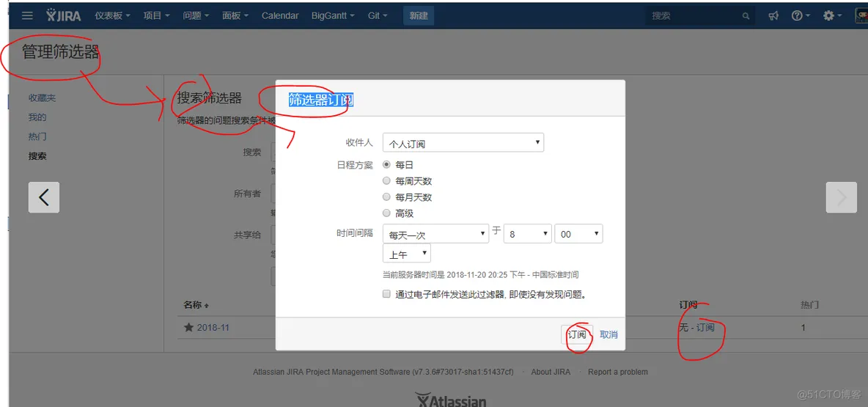868x407 pixels.
Task: Open the 上午 AM/PM dropdown
Action: click(407, 253)
